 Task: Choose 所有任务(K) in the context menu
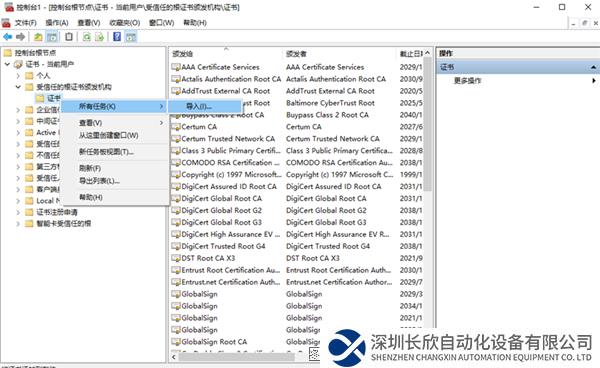[x=114, y=106]
